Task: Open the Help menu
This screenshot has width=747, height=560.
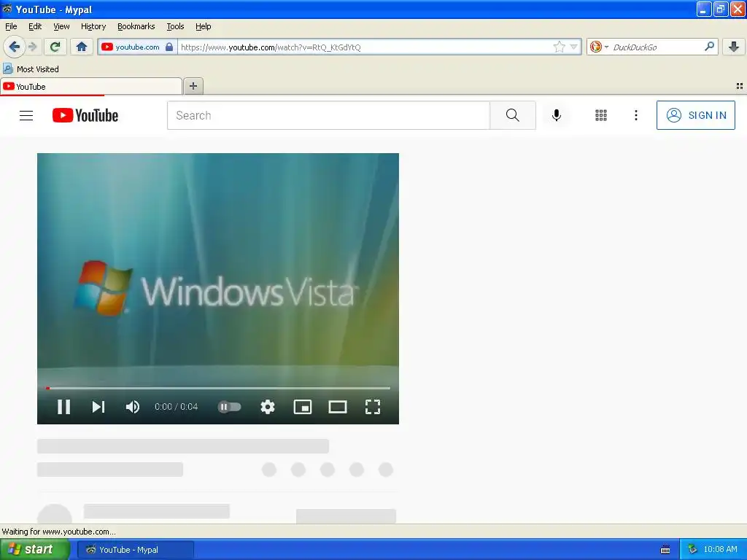Action: click(204, 26)
